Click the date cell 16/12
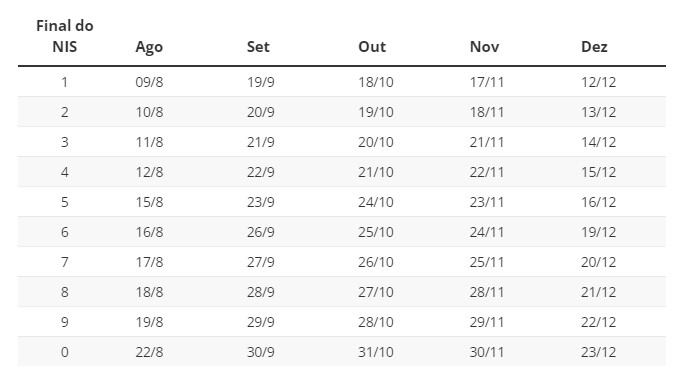This screenshot has height=385, width=685. point(599,202)
